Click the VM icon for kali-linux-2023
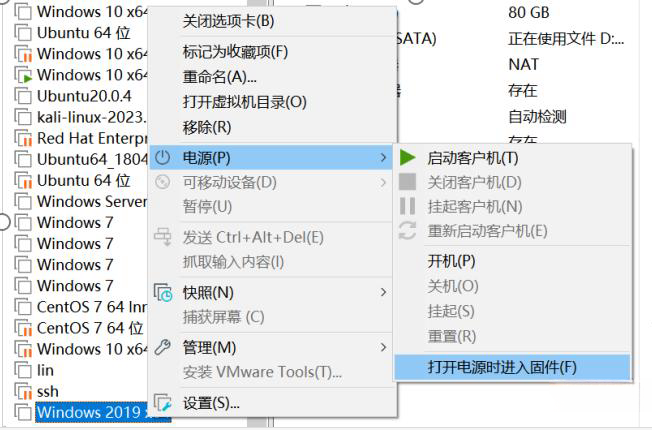The image size is (652, 430). pos(23,117)
